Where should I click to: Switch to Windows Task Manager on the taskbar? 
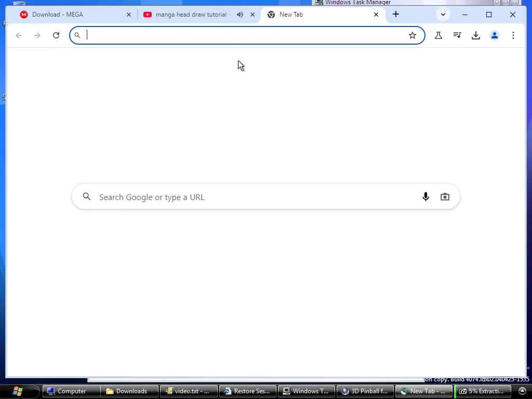(x=307, y=391)
